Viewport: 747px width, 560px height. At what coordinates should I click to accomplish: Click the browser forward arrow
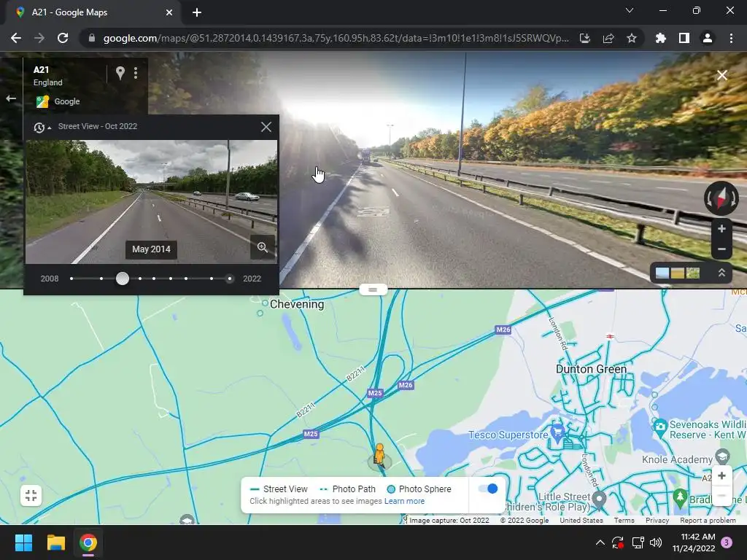(39, 38)
